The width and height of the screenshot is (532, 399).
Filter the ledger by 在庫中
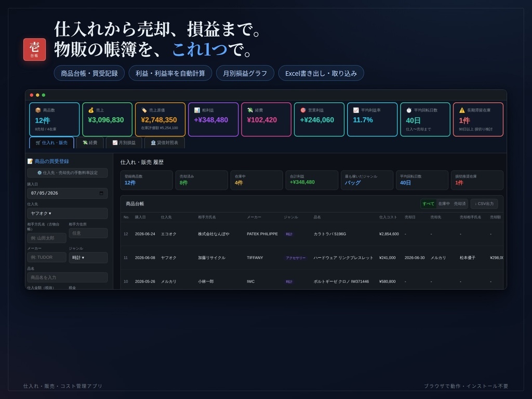coord(444,204)
